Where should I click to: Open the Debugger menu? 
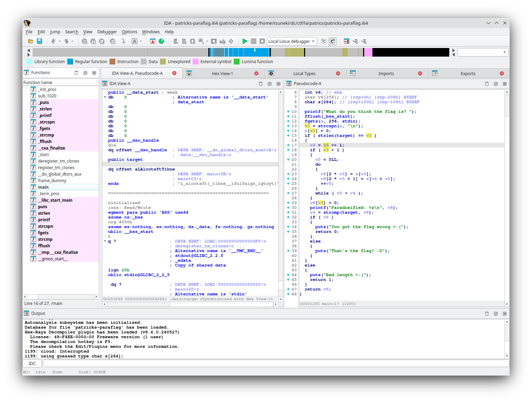pyautogui.click(x=107, y=32)
